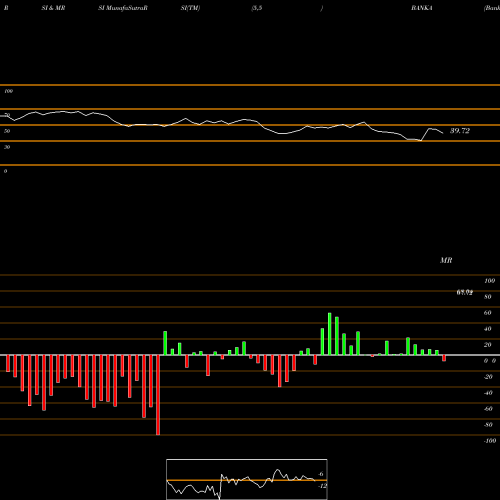Click the -60 label on the MR axis
500x500 pixels.
click(488, 409)
